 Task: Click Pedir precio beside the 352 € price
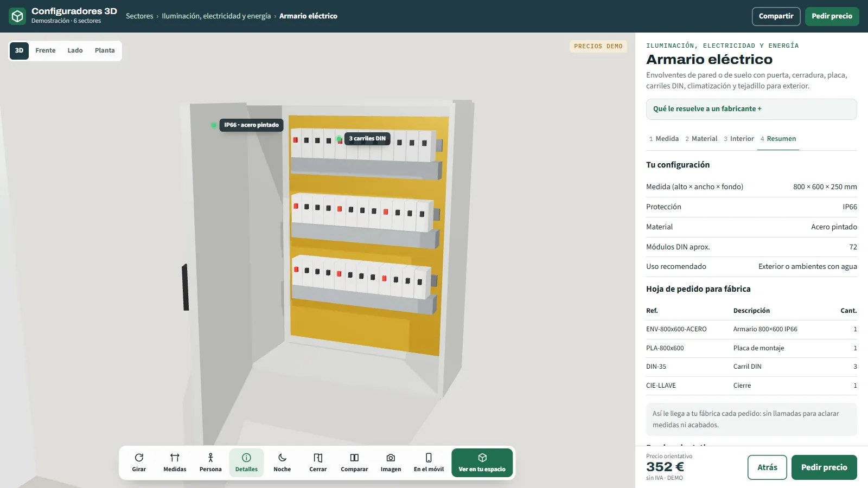[824, 467]
